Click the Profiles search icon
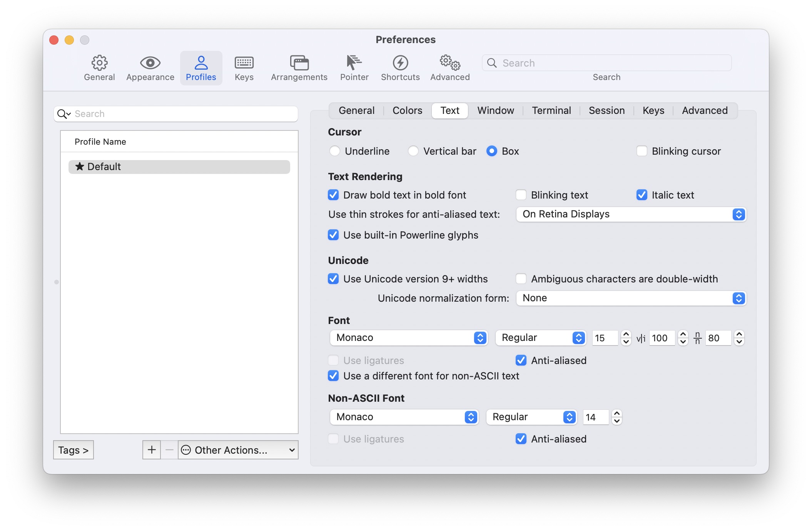The image size is (812, 531). pos(64,113)
